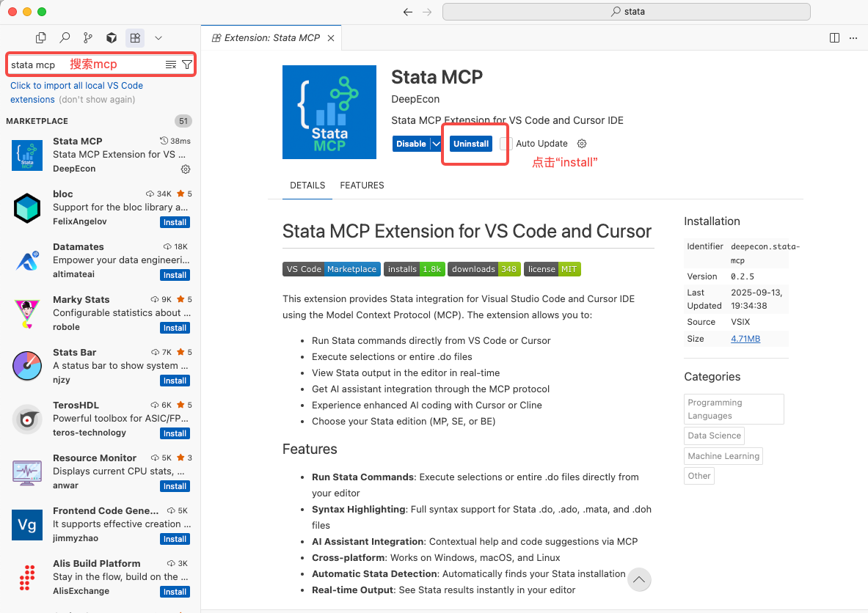Open the Search magnifier icon in sidebar
This screenshot has height=613, width=868.
coord(65,37)
